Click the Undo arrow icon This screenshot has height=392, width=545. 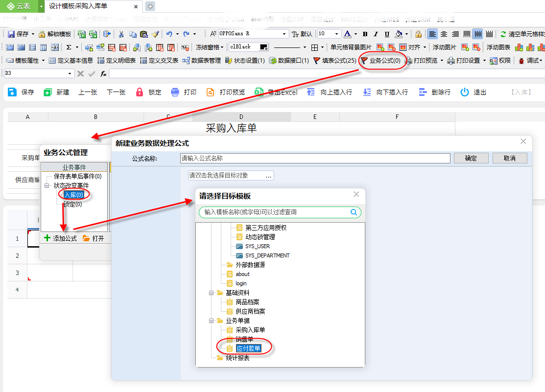[169, 34]
